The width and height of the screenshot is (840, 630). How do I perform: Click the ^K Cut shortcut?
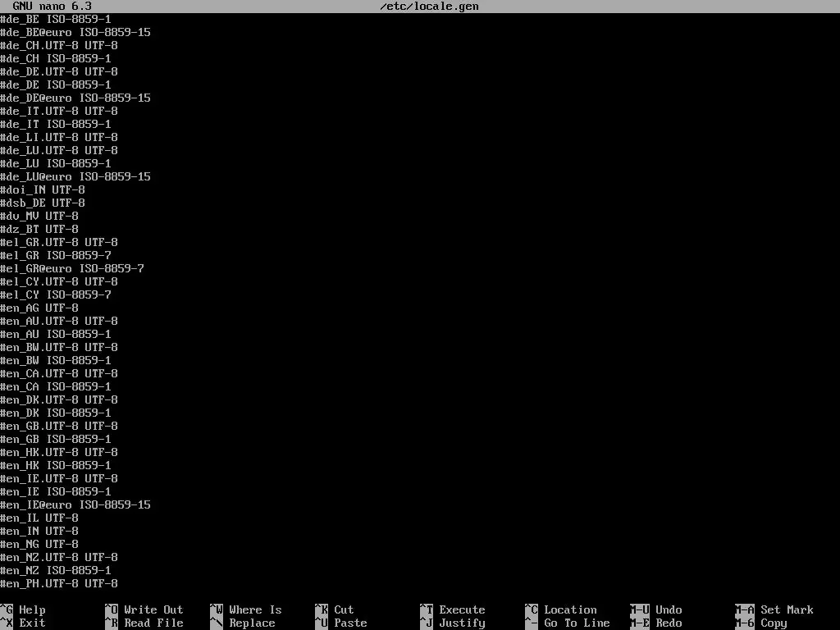335,609
